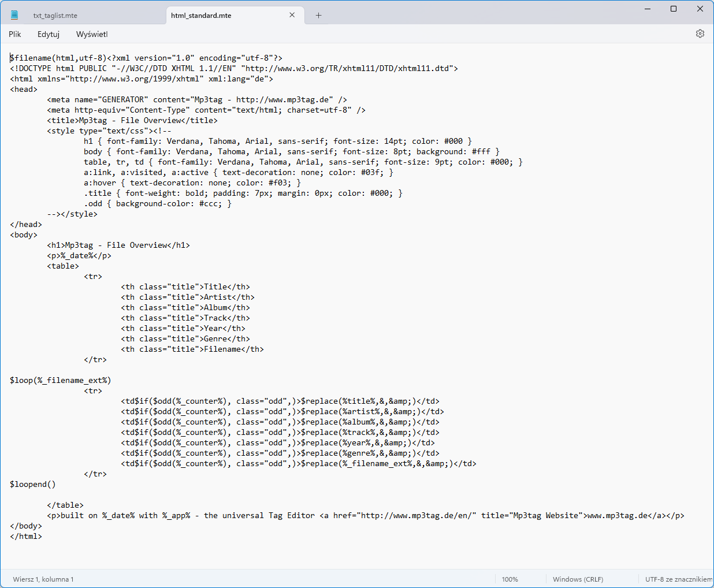Click the <body> opening tag line
The image size is (714, 588).
(x=24, y=235)
